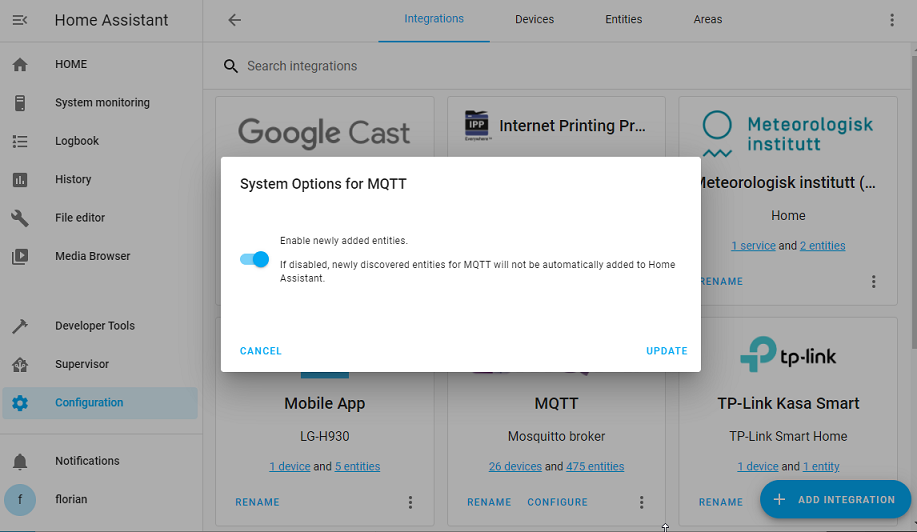Toggle Enable newly added entities switch
The height and width of the screenshot is (532, 917).
(254, 259)
